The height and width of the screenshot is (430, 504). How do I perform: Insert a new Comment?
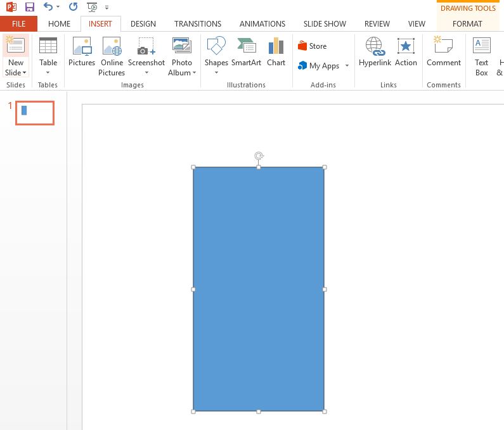(444, 51)
